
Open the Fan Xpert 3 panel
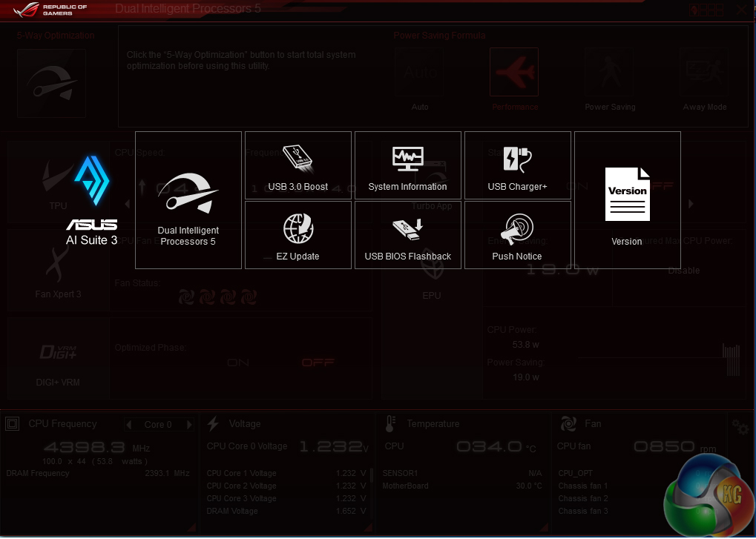[x=59, y=270]
